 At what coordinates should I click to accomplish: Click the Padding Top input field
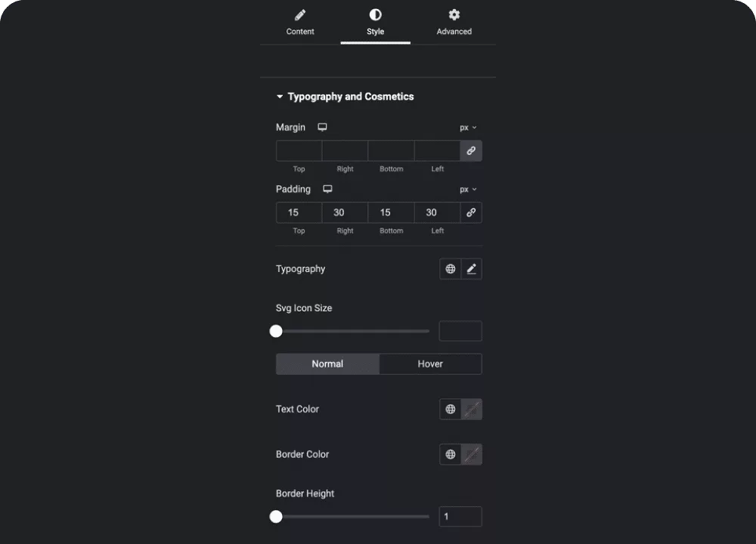click(x=299, y=212)
